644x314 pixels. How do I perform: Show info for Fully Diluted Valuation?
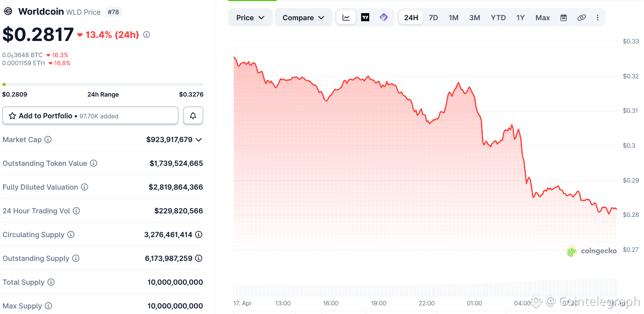point(84,187)
